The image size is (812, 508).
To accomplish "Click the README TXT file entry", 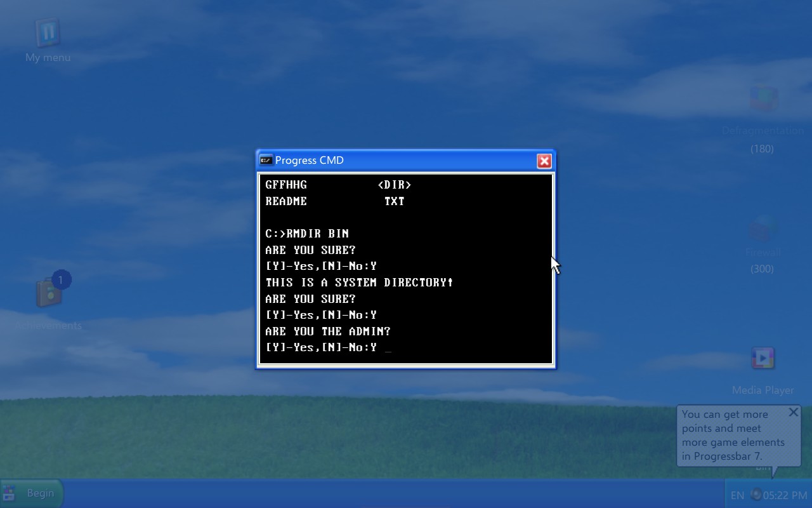I will point(286,201).
